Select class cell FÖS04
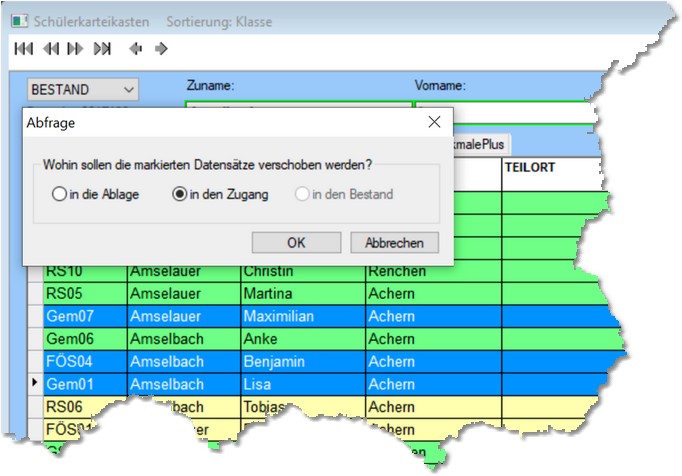This screenshot has width=682, height=476. click(x=86, y=362)
